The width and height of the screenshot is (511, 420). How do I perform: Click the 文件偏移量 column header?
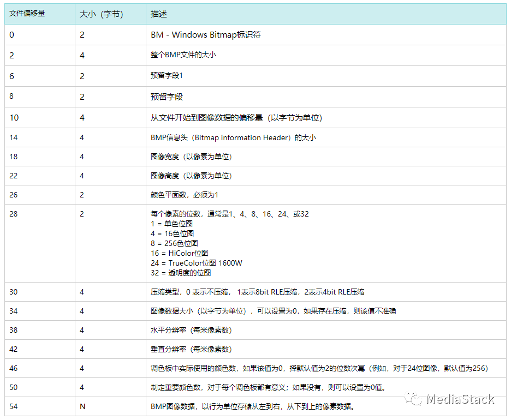[x=27, y=14]
